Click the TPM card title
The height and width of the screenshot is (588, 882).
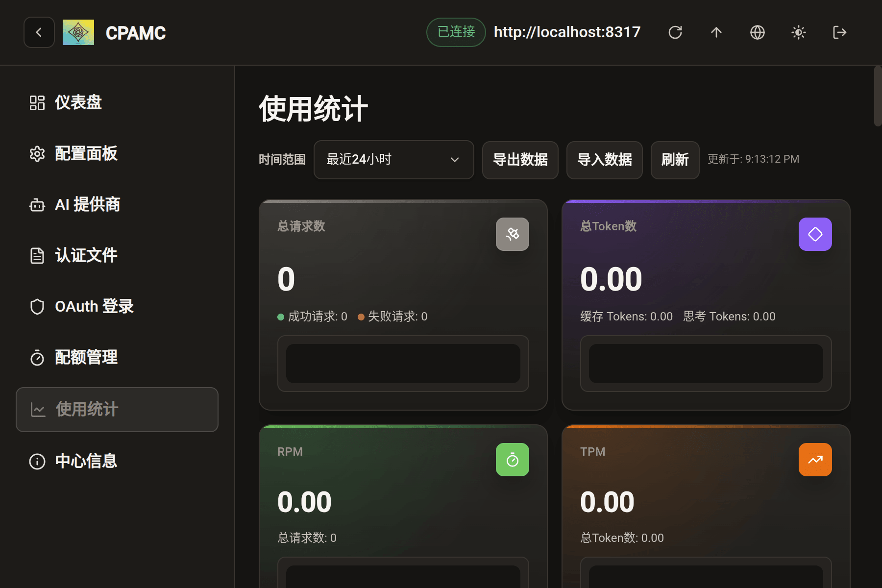coord(593,452)
